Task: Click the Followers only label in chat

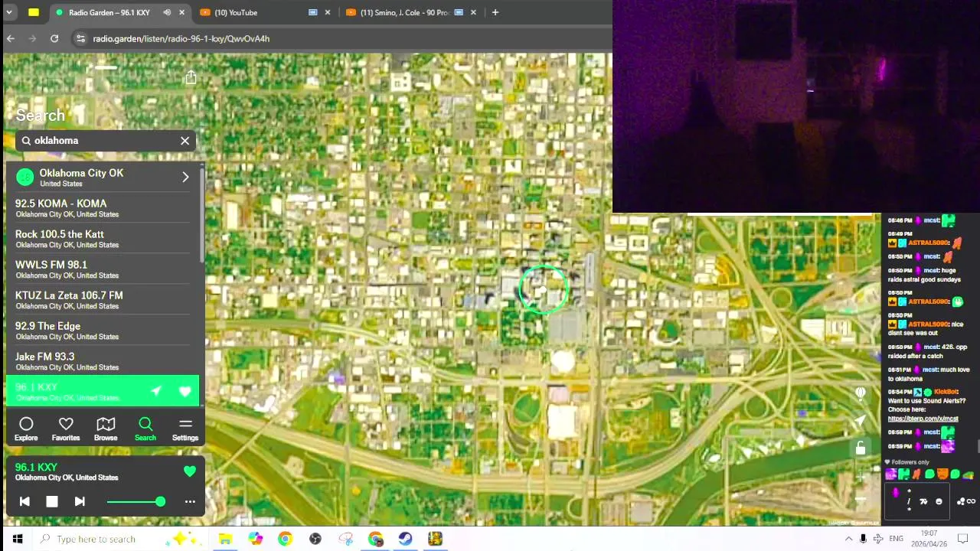Action: [x=910, y=462]
